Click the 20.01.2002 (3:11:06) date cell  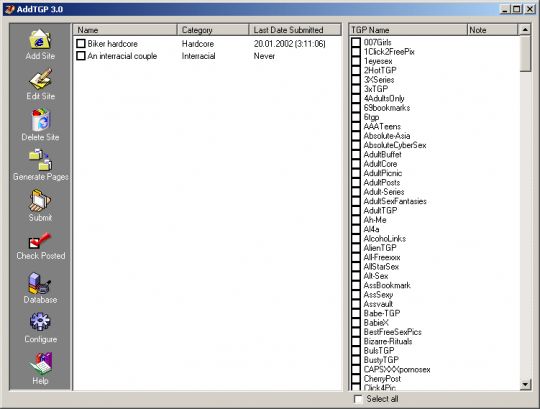290,44
